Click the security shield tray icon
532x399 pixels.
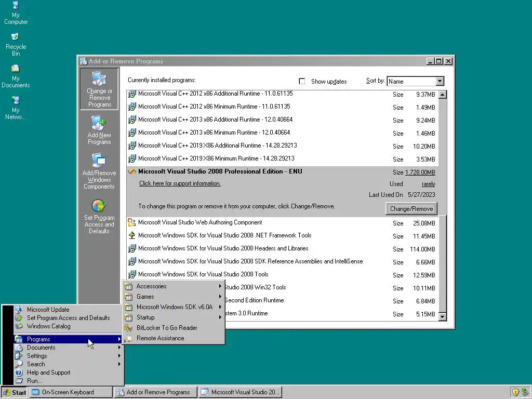point(515,392)
